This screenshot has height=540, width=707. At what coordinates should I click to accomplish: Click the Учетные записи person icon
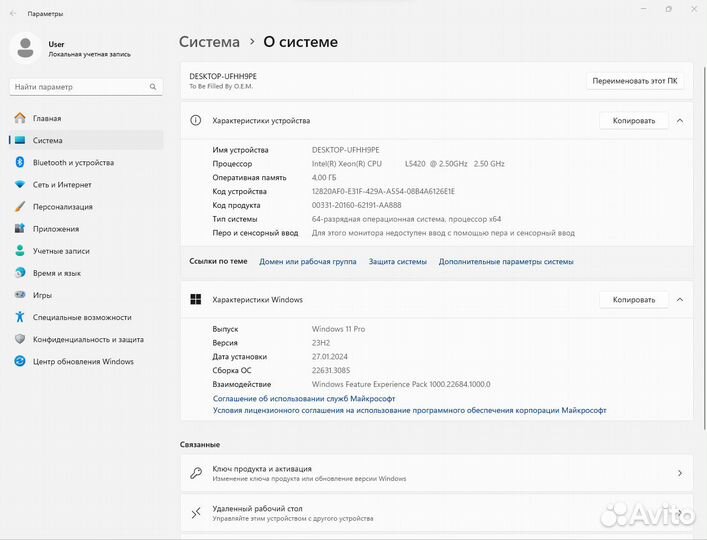[x=20, y=251]
